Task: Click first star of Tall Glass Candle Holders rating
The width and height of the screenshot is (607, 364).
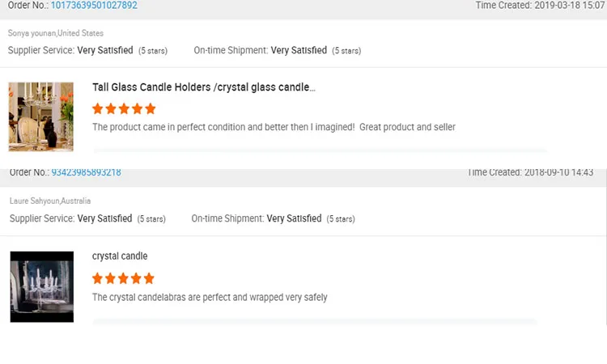Action: [98, 108]
